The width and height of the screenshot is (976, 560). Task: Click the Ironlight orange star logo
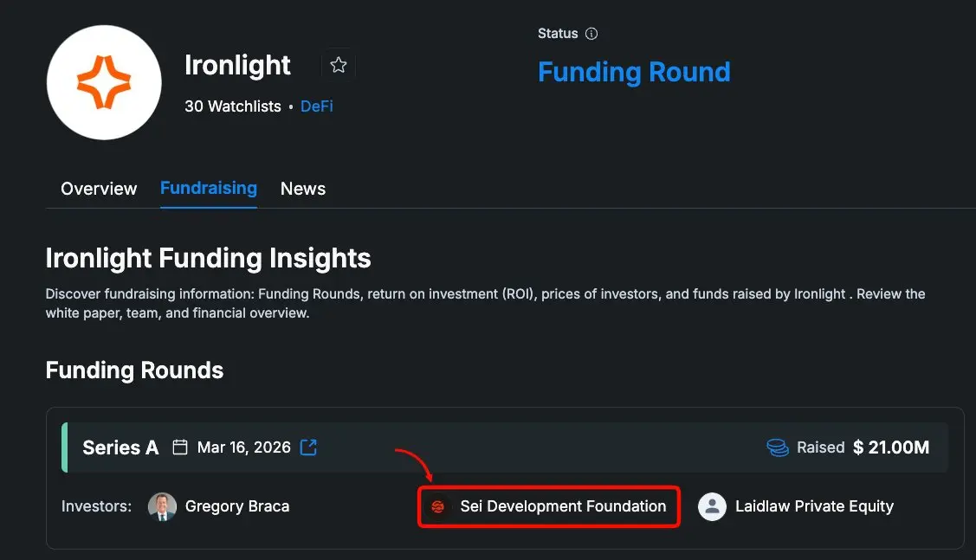[104, 82]
